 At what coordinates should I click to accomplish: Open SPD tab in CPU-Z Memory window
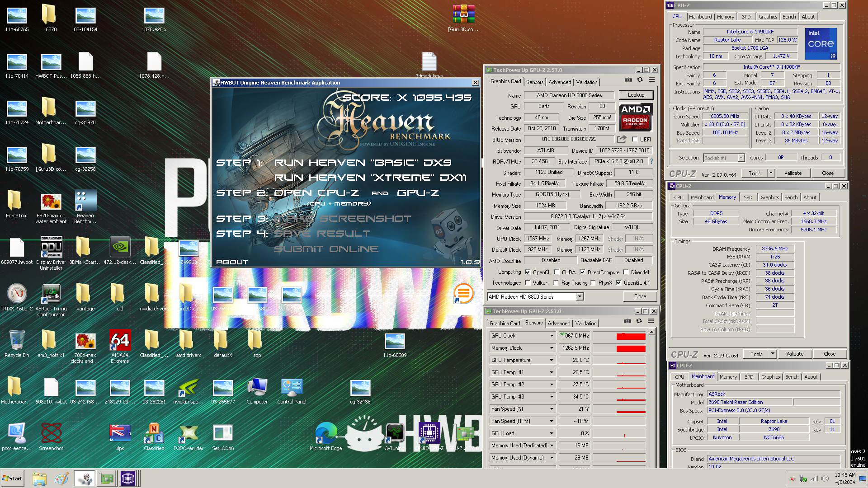[748, 197]
